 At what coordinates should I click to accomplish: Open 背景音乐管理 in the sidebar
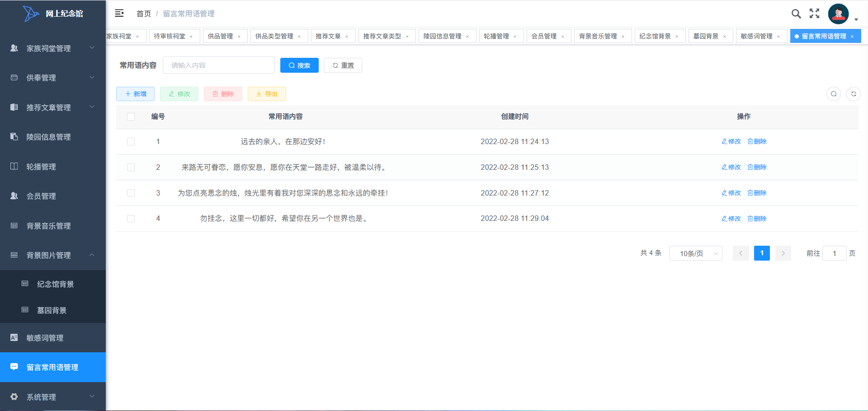pyautogui.click(x=53, y=225)
